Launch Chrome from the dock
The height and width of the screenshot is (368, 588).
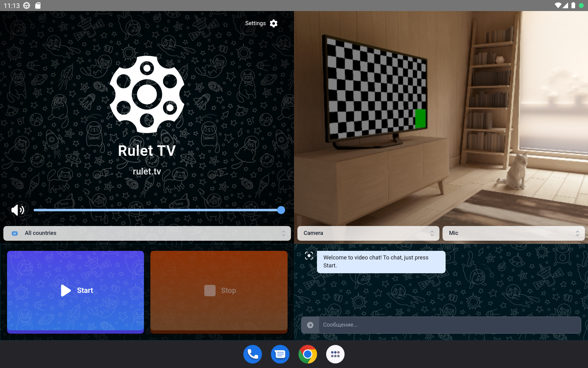pos(308,354)
